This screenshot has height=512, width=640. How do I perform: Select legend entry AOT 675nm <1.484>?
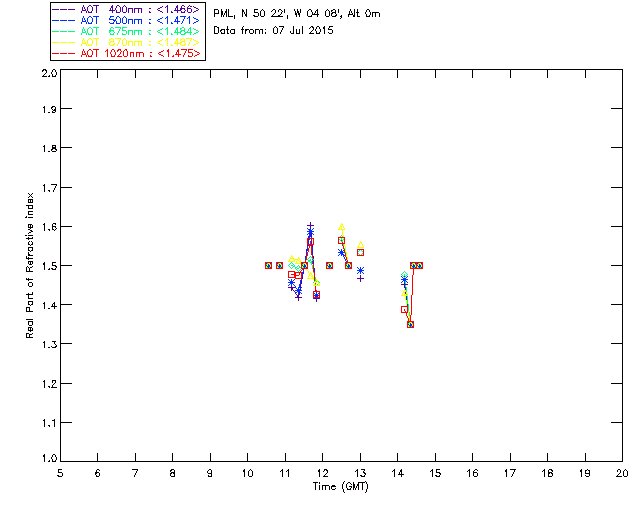pos(126,31)
